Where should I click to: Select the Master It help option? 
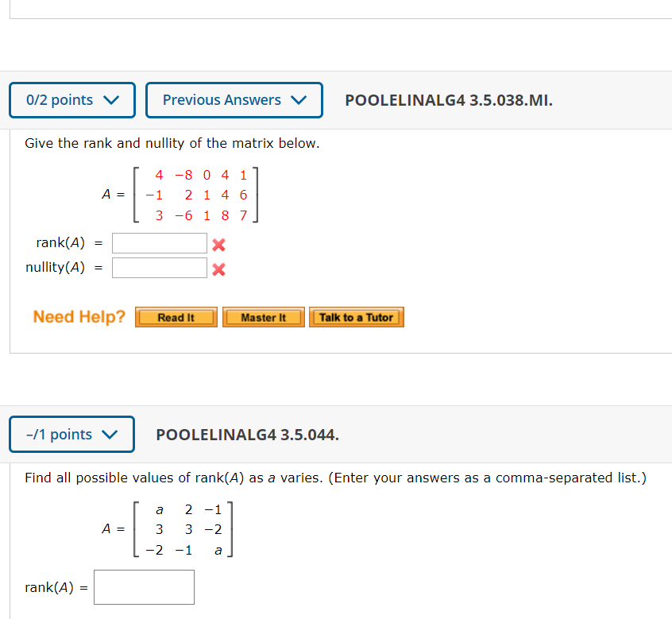pos(263,316)
